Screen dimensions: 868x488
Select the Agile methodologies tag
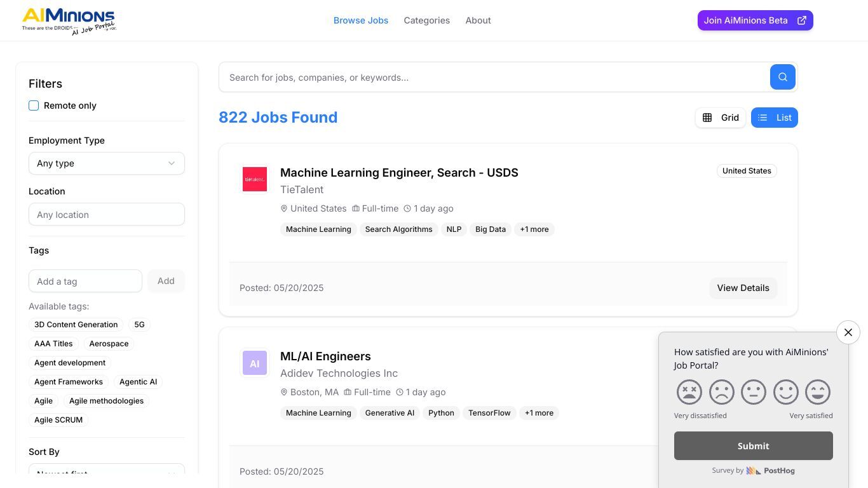pyautogui.click(x=106, y=401)
